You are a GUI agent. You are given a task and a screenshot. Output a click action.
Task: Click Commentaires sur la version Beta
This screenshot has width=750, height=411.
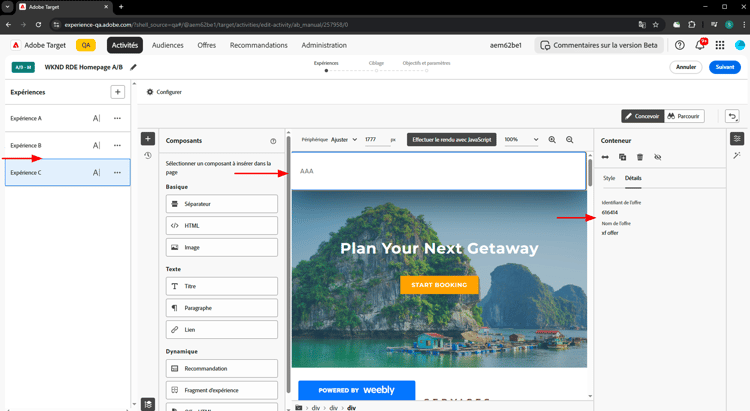[x=599, y=45]
